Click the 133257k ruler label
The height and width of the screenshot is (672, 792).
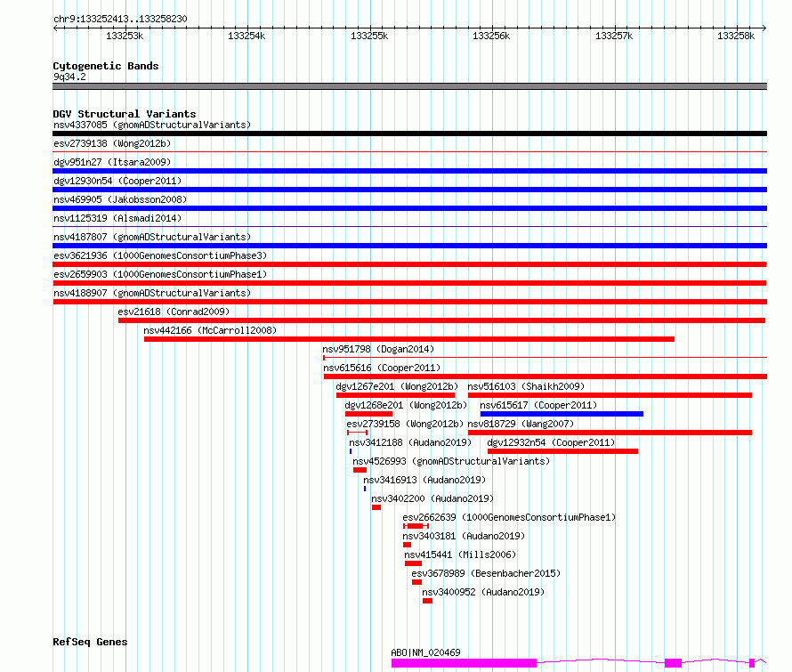coord(614,36)
